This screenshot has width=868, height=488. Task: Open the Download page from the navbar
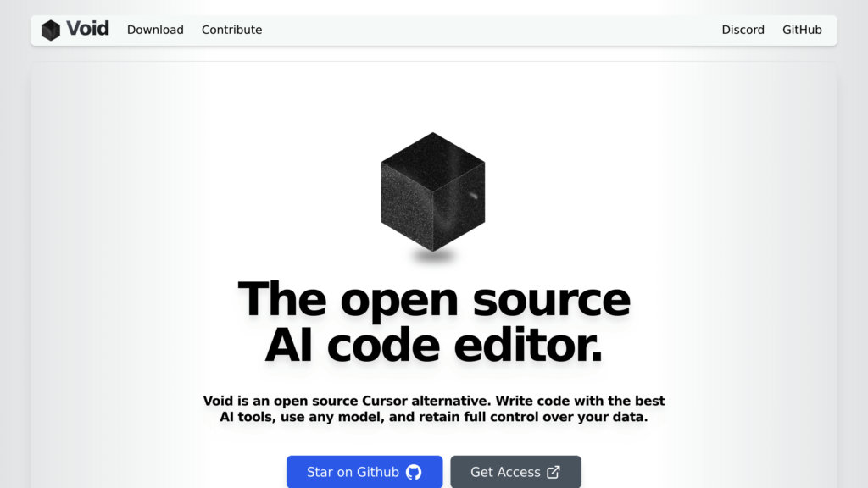[155, 30]
